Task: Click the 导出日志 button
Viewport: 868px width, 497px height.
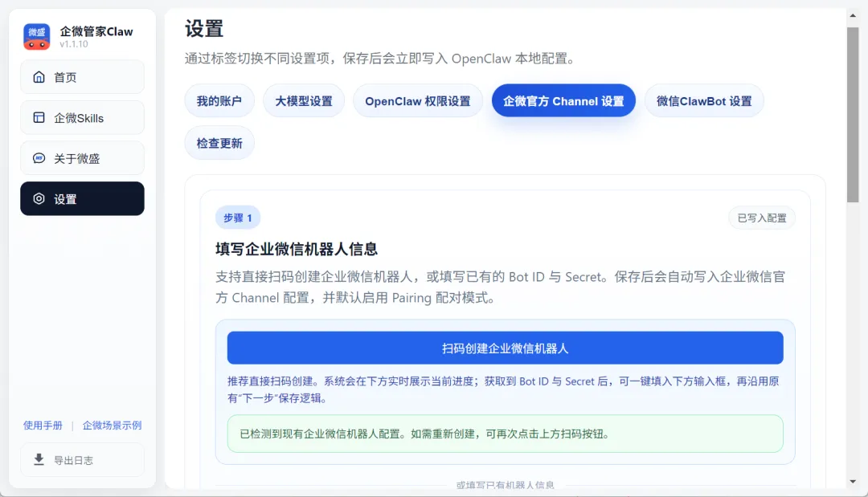Action: pos(83,459)
